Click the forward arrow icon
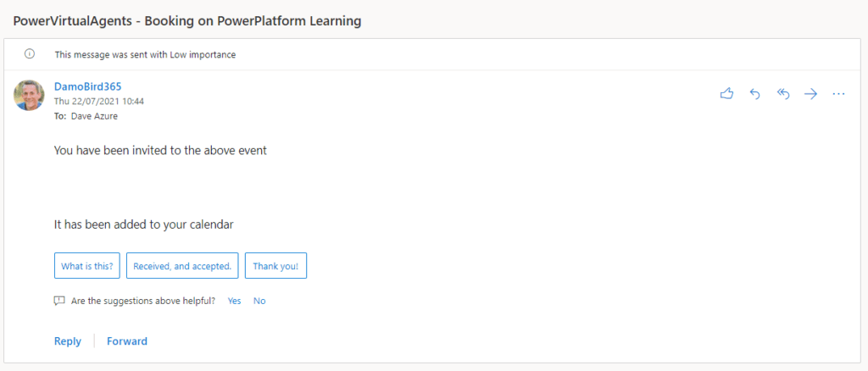The height and width of the screenshot is (371, 868). pos(810,94)
